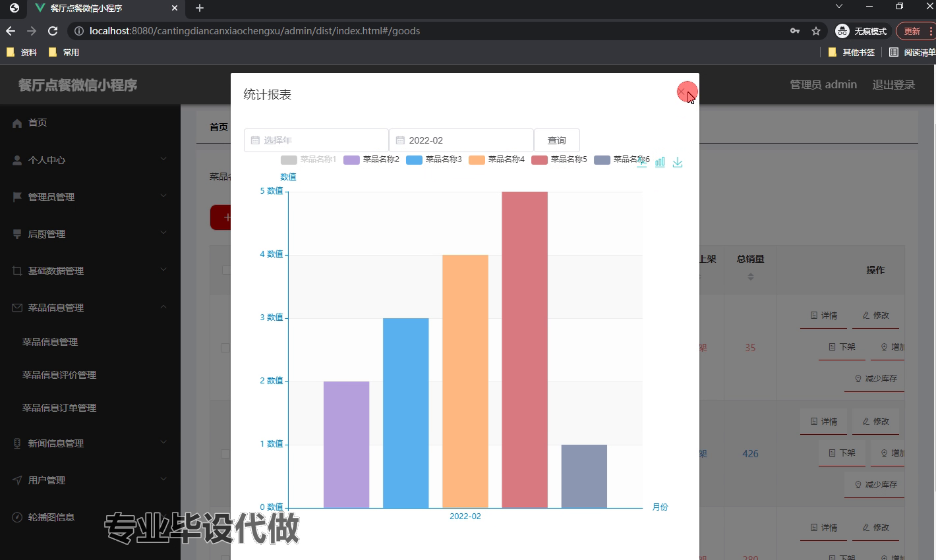Screen dimensions: 936x560
Task: Expand 用户管理 menu chevron
Action: [163, 480]
